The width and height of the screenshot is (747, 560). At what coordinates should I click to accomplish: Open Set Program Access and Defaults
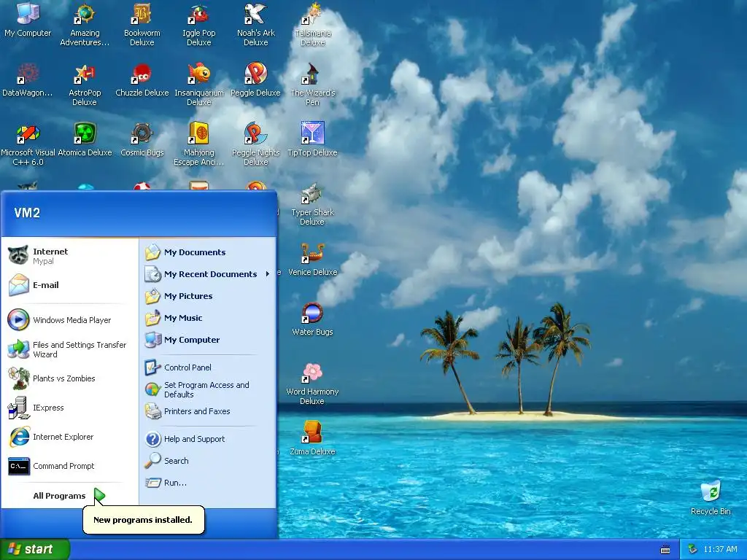tap(207, 389)
